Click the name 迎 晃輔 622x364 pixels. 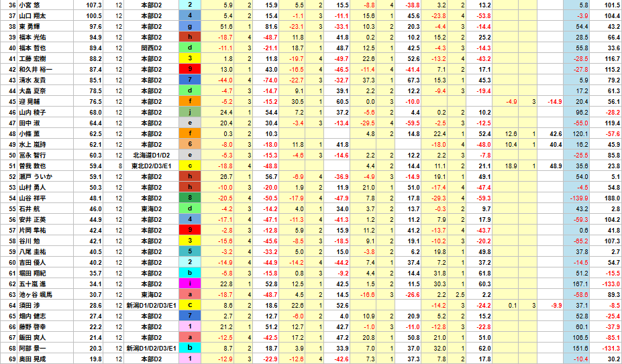coord(30,102)
